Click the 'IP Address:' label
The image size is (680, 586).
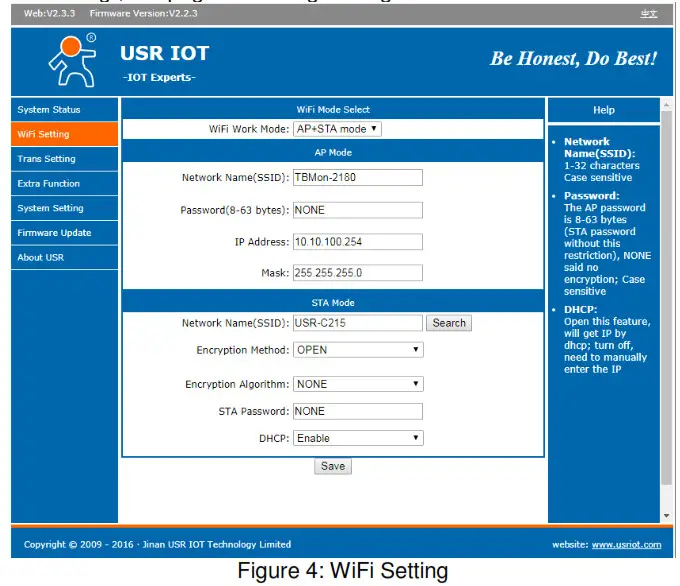pyautogui.click(x=262, y=242)
